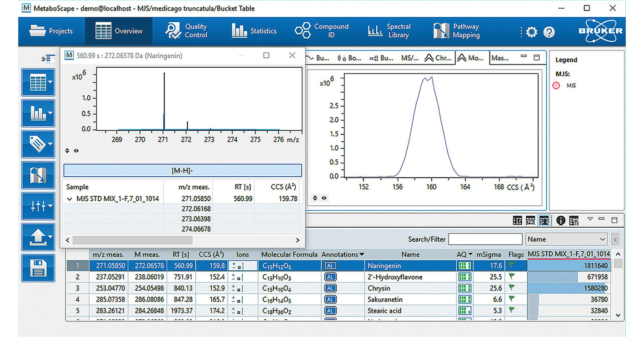Open the sidebar bar chart tool dropdown
This screenshot has width=644, height=337.
(38, 113)
